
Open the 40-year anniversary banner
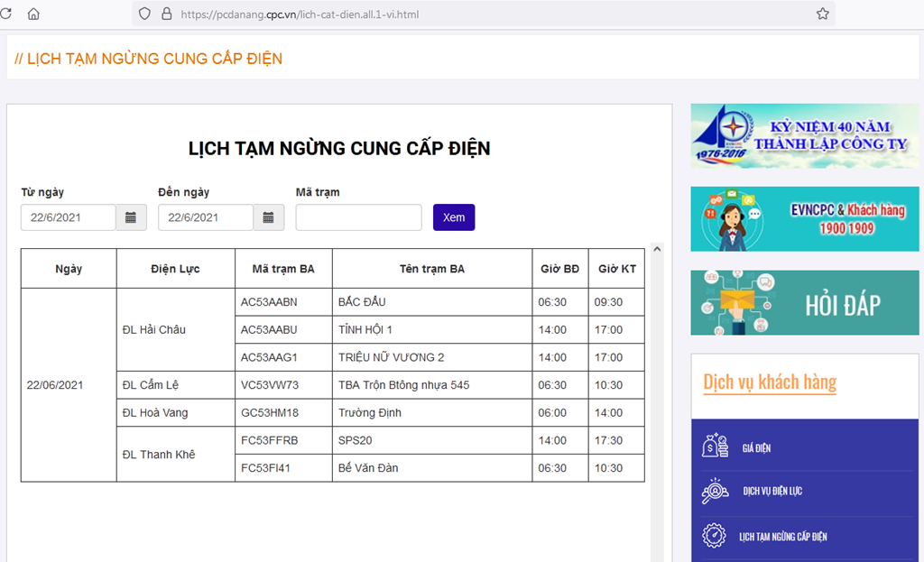(x=804, y=136)
